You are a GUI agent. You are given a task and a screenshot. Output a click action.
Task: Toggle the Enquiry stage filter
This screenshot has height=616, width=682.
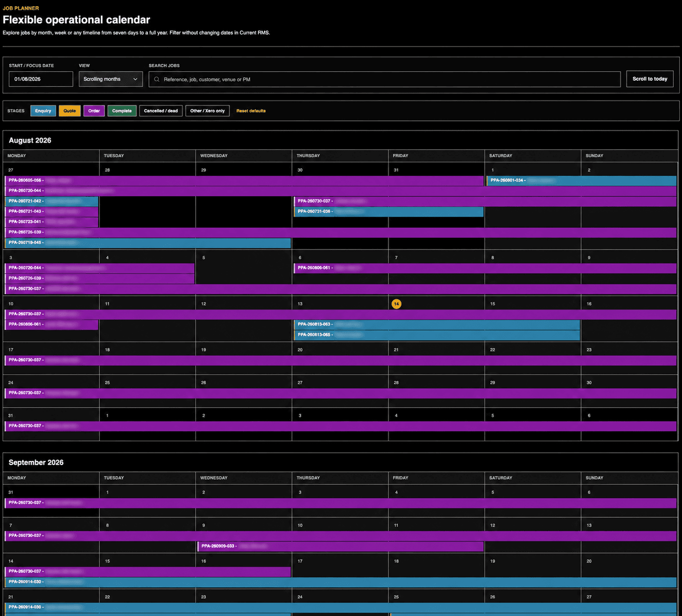tap(43, 111)
